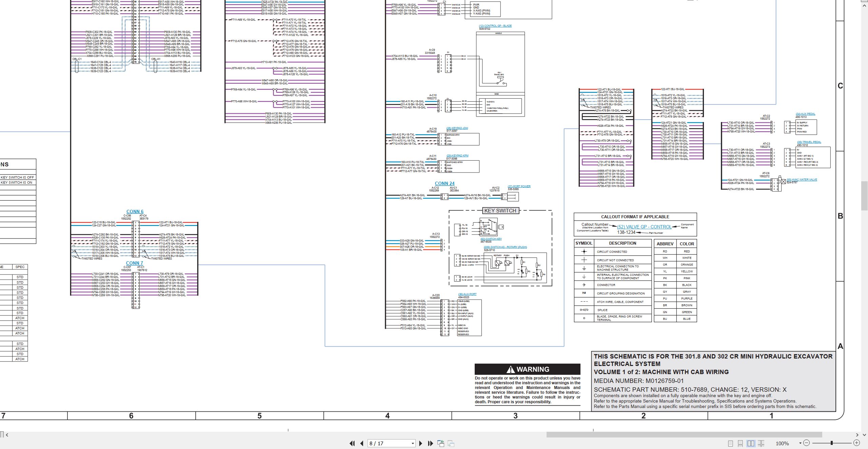The height and width of the screenshot is (449, 868).
Task: Click the 138-1234 part number example
Action: click(626, 232)
